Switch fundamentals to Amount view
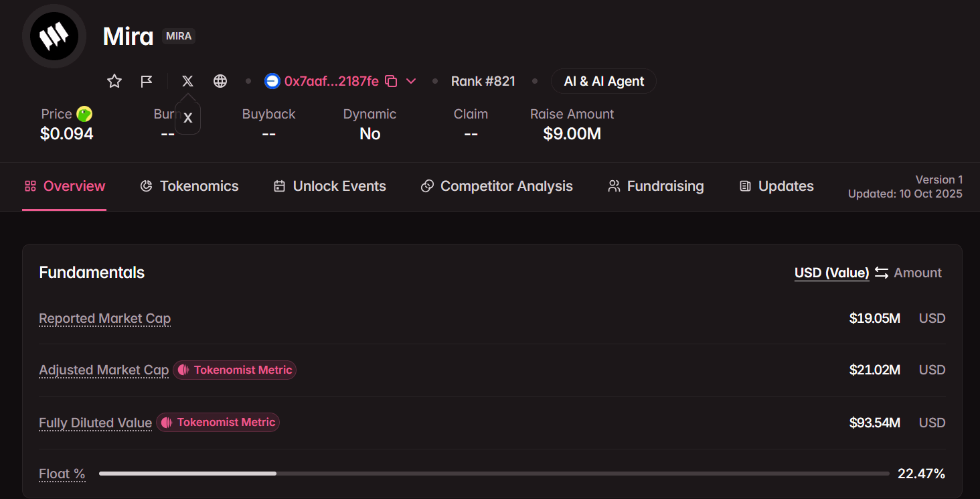Screen dimensions: 980x499 coord(918,273)
